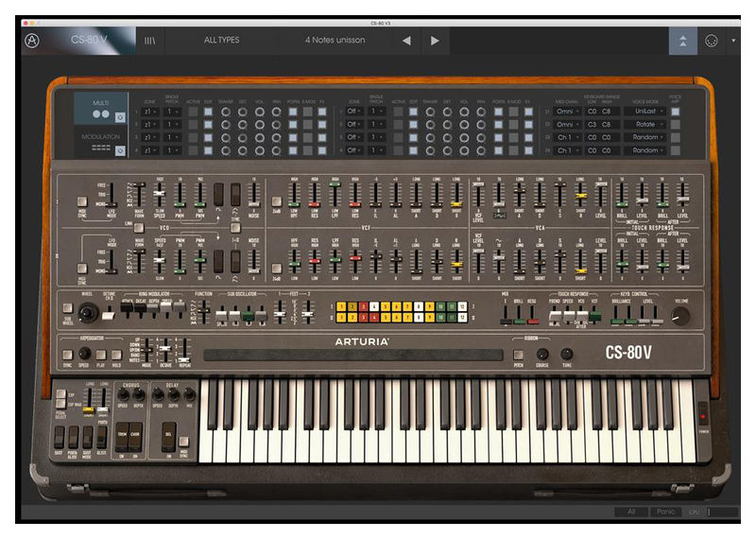Screen dimensions: 756x539
Task: Click Delay Depth knob
Action: [x=173, y=394]
